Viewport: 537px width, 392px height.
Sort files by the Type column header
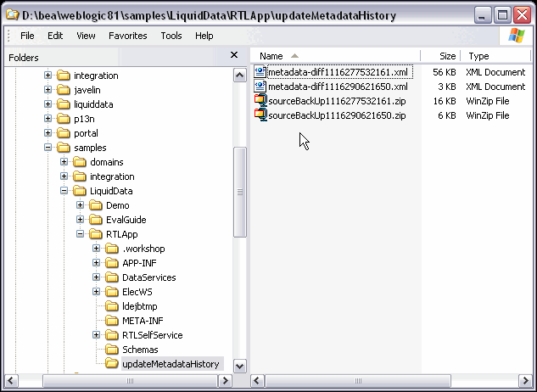(x=495, y=56)
